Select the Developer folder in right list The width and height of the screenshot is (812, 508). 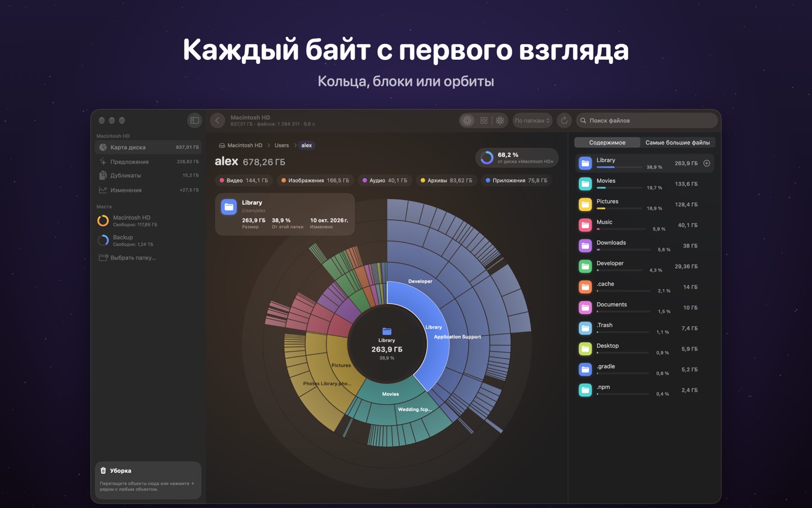(x=645, y=266)
